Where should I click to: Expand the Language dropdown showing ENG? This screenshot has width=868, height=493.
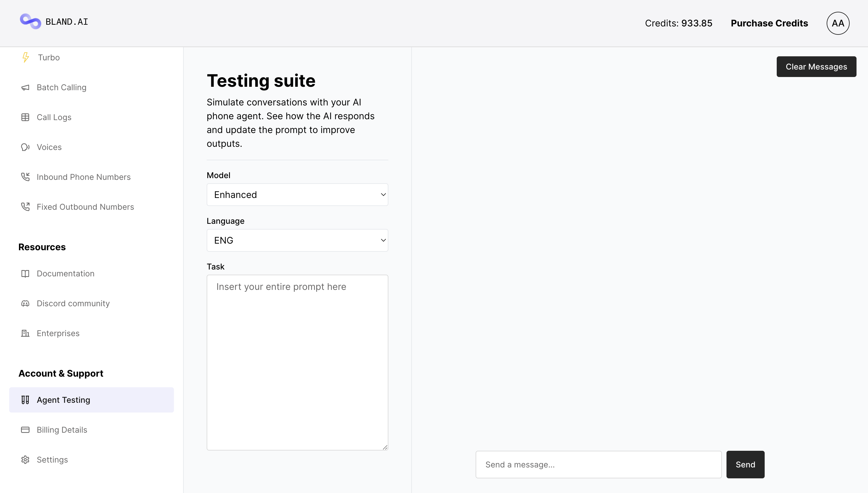click(x=297, y=240)
